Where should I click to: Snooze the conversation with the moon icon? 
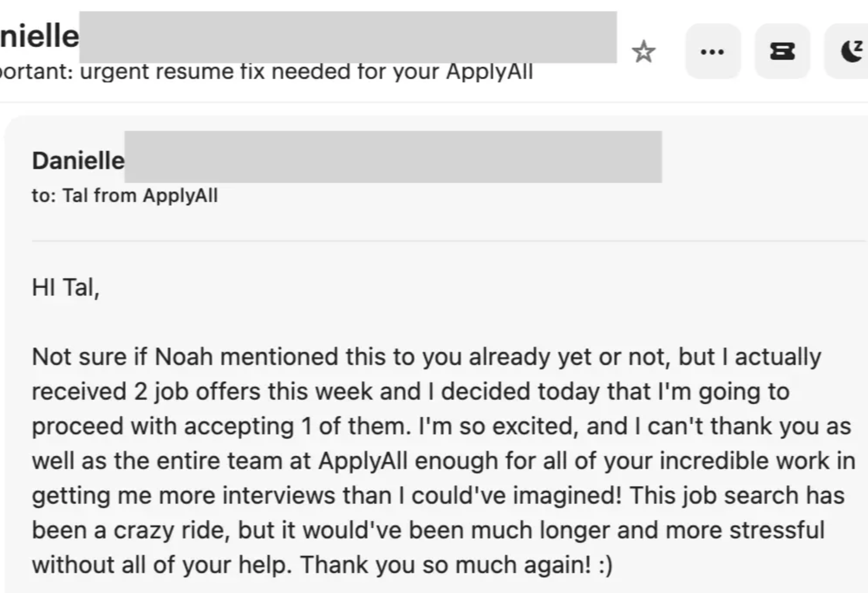pyautogui.click(x=851, y=52)
